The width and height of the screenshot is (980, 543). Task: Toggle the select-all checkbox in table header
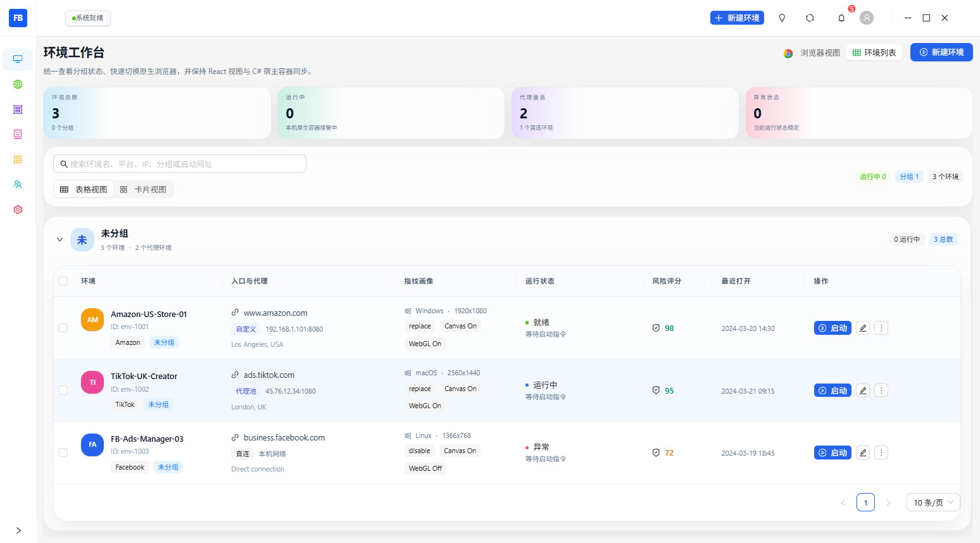pyautogui.click(x=63, y=281)
